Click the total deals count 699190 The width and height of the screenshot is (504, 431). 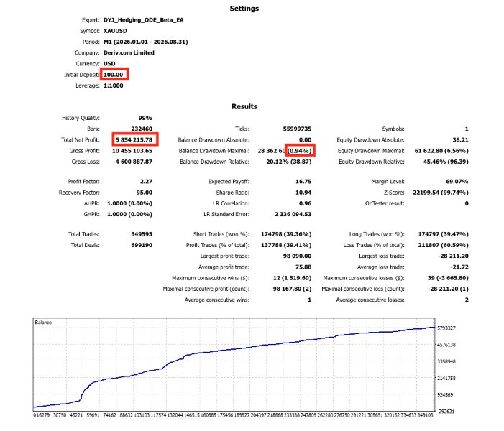pos(142,245)
